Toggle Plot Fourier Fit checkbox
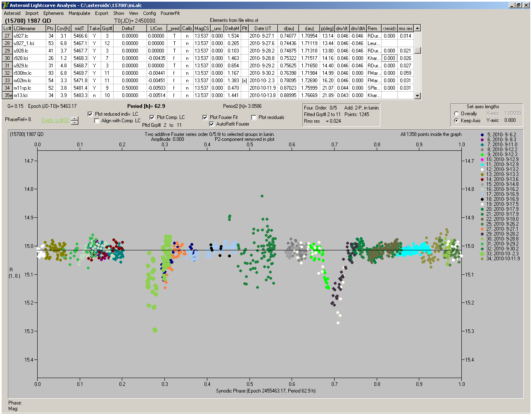532x414 pixels. tap(205, 117)
